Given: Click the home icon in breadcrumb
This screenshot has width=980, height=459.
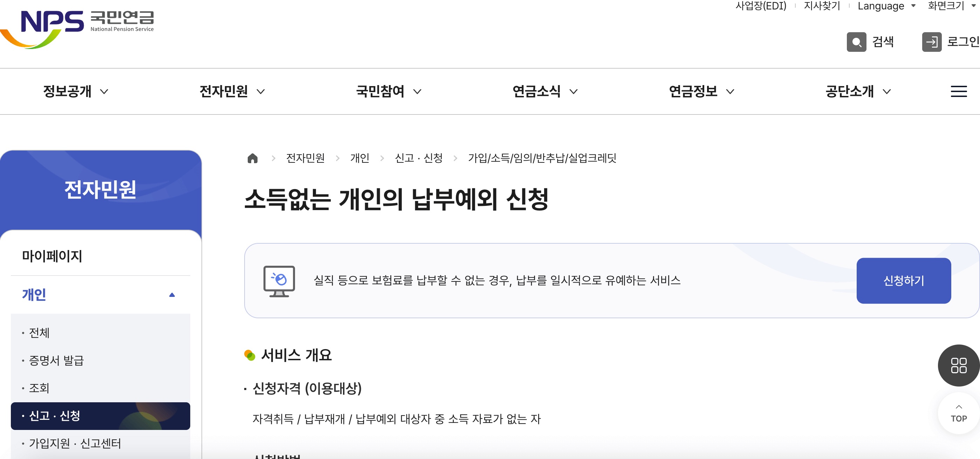Looking at the screenshot, I should (253, 158).
